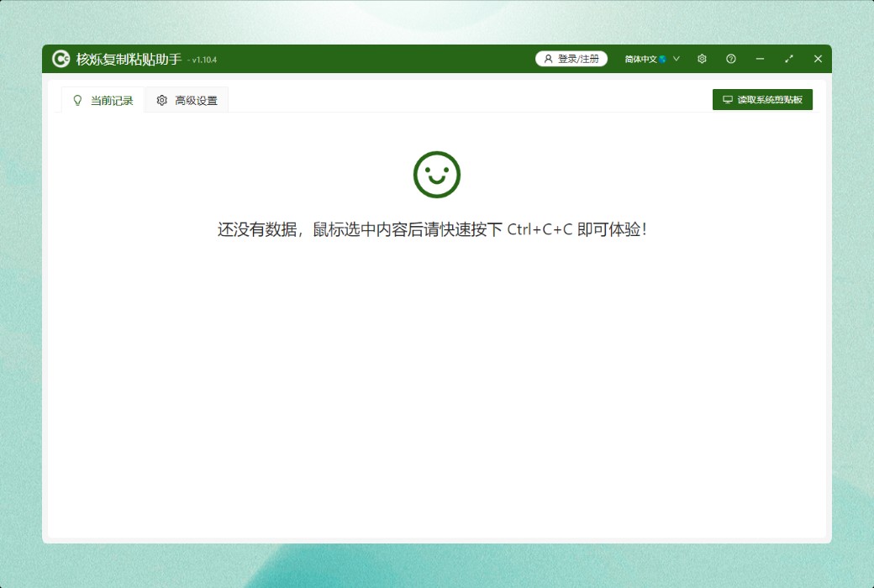Click the gear icon on 高级设置 tab
874x588 pixels.
click(x=162, y=101)
